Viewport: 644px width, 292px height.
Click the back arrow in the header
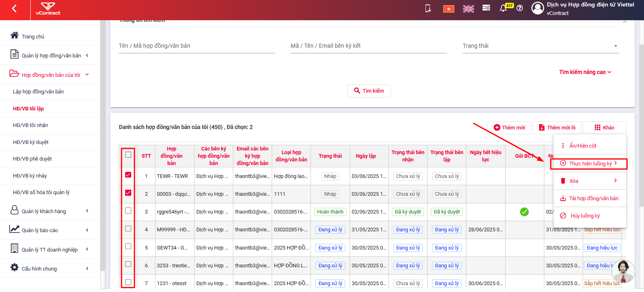point(15,8)
